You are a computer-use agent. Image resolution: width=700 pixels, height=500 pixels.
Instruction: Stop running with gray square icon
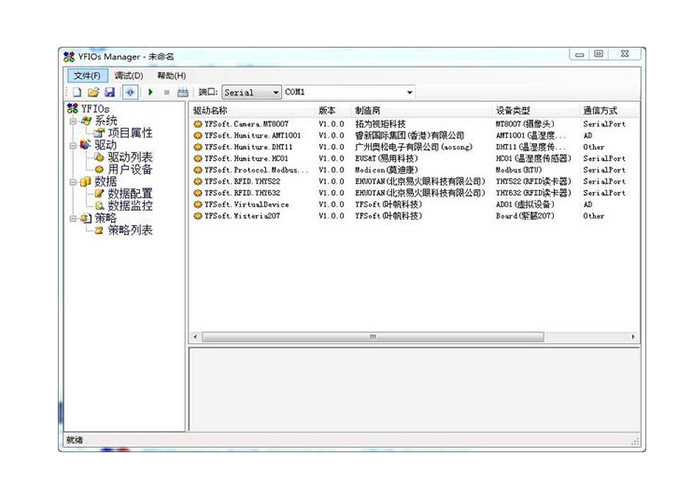(x=167, y=92)
